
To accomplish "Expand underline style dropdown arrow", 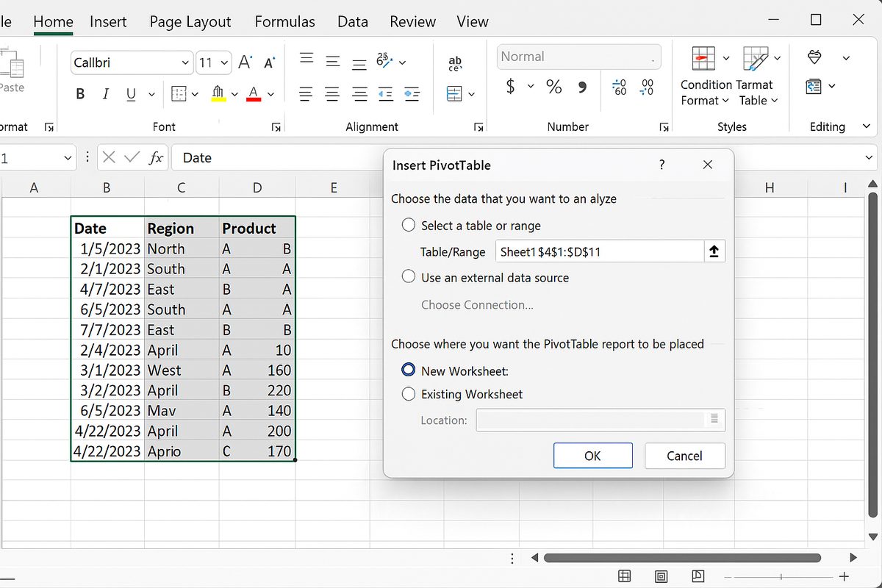I will 152,95.
